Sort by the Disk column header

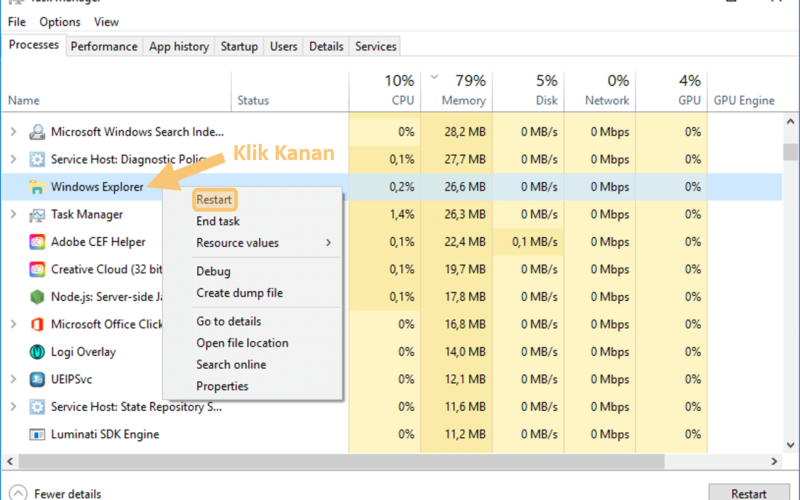click(x=529, y=90)
